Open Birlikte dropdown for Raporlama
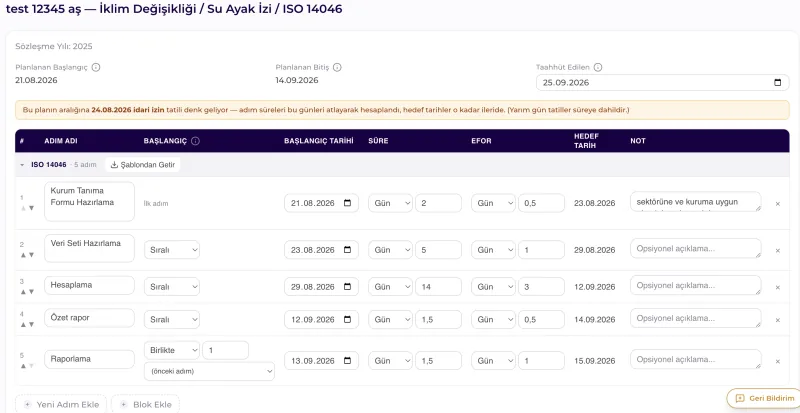Viewport: 800px width, 413px height. 172,350
